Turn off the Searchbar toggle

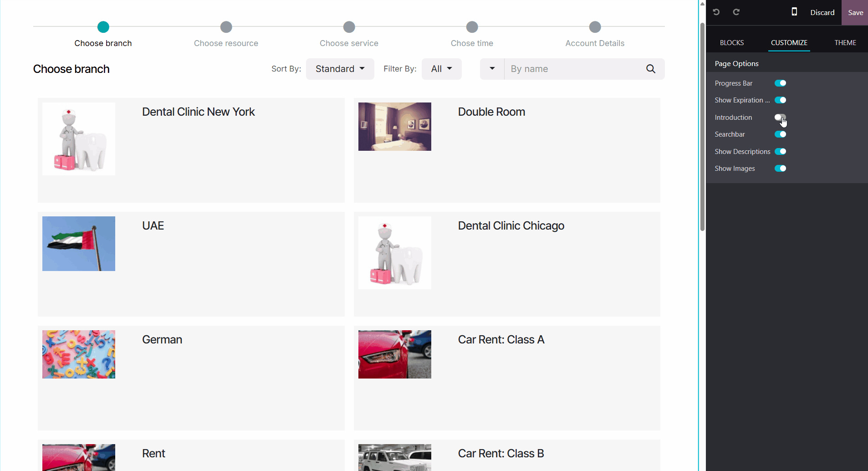pyautogui.click(x=781, y=134)
